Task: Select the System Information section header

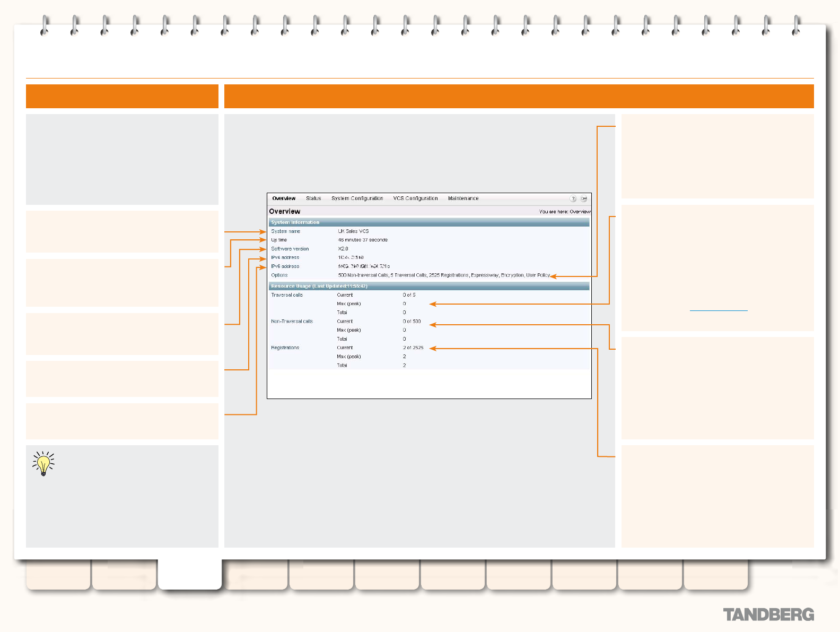Action: (429, 222)
